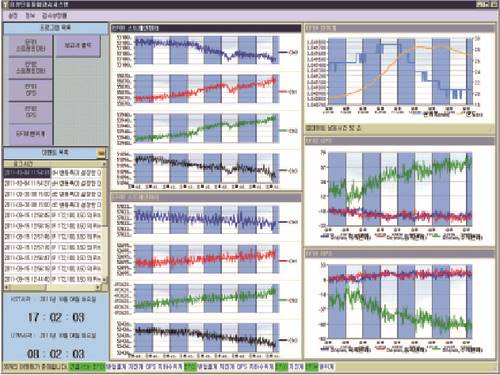
Task: Click the blue Ch0 legend marker of the upper spectrum chart
Action: point(284,53)
